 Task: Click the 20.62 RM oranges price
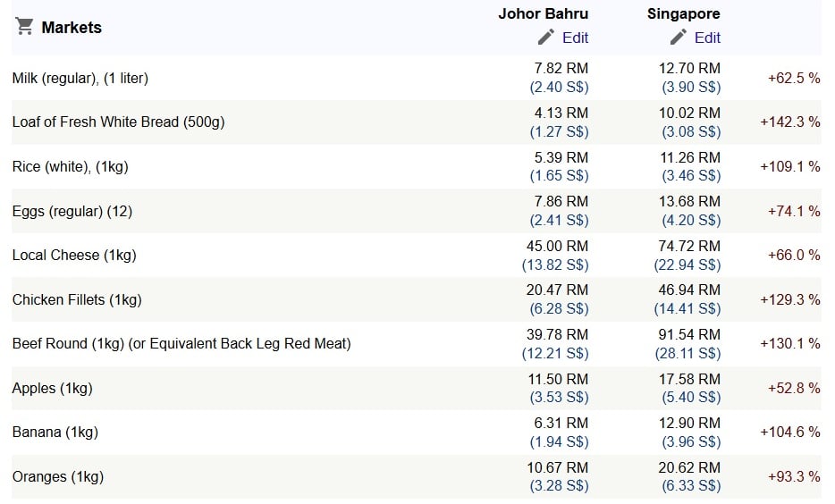[x=689, y=468]
